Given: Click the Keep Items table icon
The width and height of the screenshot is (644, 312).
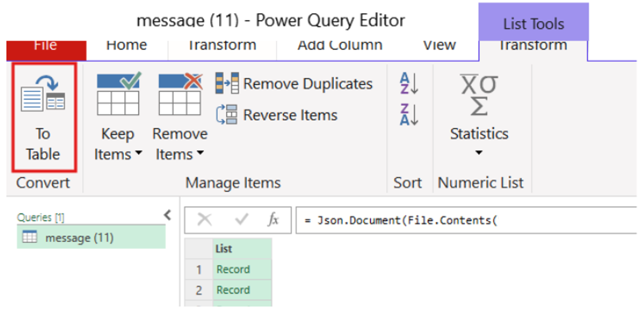Looking at the screenshot, I should (x=118, y=94).
